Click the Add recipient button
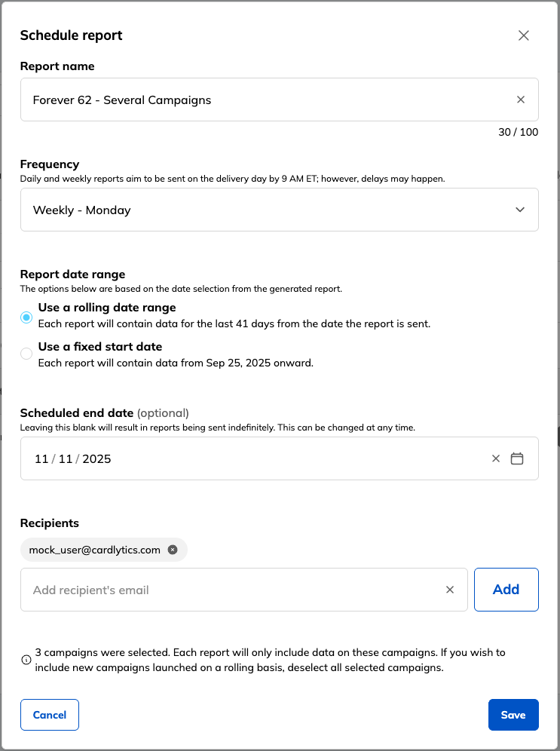Screen dimensions: 560x751 (506, 590)
